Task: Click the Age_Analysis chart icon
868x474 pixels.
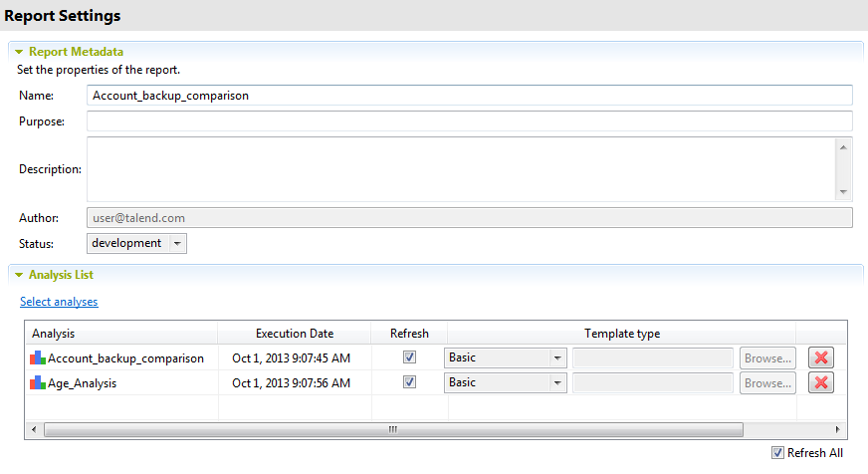Action: point(38,382)
